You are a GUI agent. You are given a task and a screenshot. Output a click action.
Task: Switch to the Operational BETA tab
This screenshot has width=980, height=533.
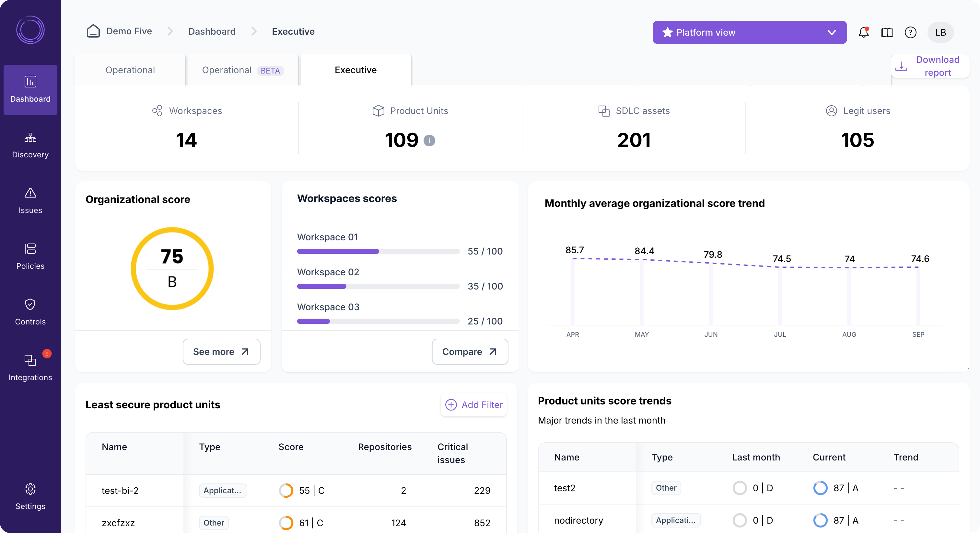242,70
